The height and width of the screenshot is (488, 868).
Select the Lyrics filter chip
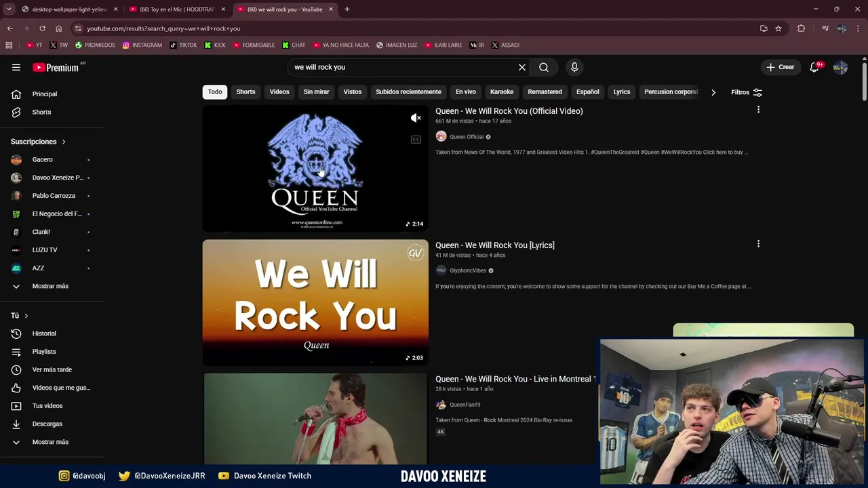pos(622,92)
